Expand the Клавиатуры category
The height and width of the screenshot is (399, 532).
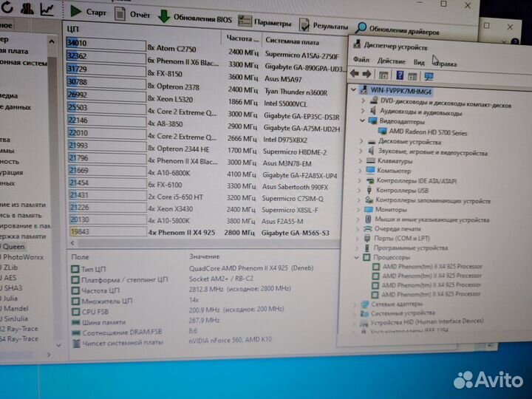click(360, 160)
